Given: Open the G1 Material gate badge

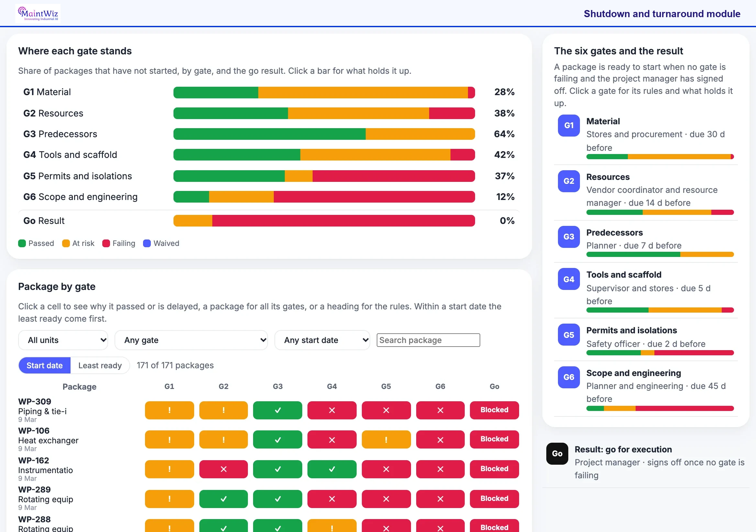Looking at the screenshot, I should 569,126.
